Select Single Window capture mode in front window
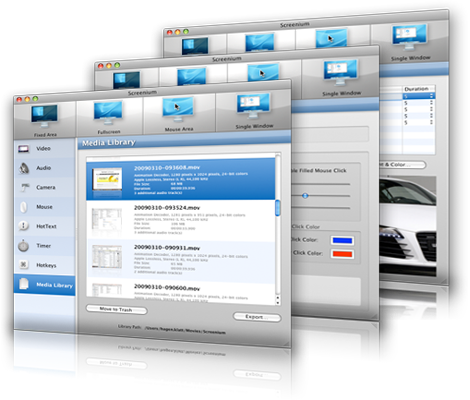This screenshot has height=400, width=470. [x=253, y=111]
